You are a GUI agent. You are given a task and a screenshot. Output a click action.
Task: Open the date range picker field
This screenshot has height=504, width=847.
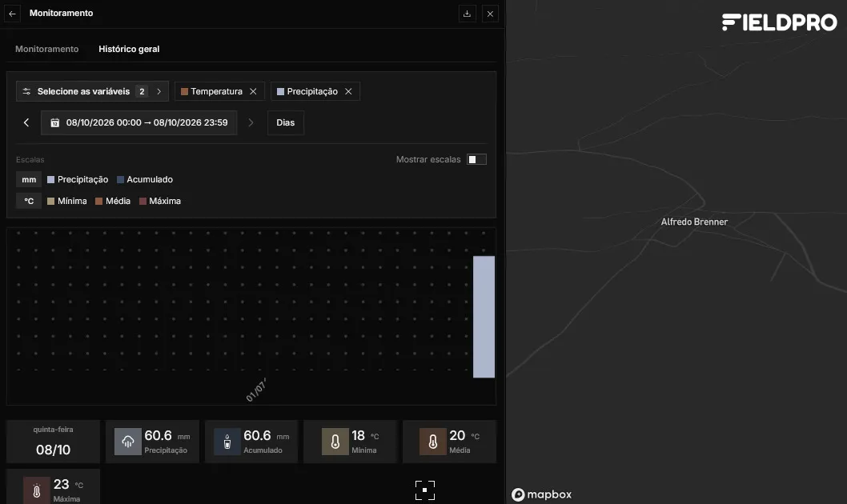click(x=138, y=122)
